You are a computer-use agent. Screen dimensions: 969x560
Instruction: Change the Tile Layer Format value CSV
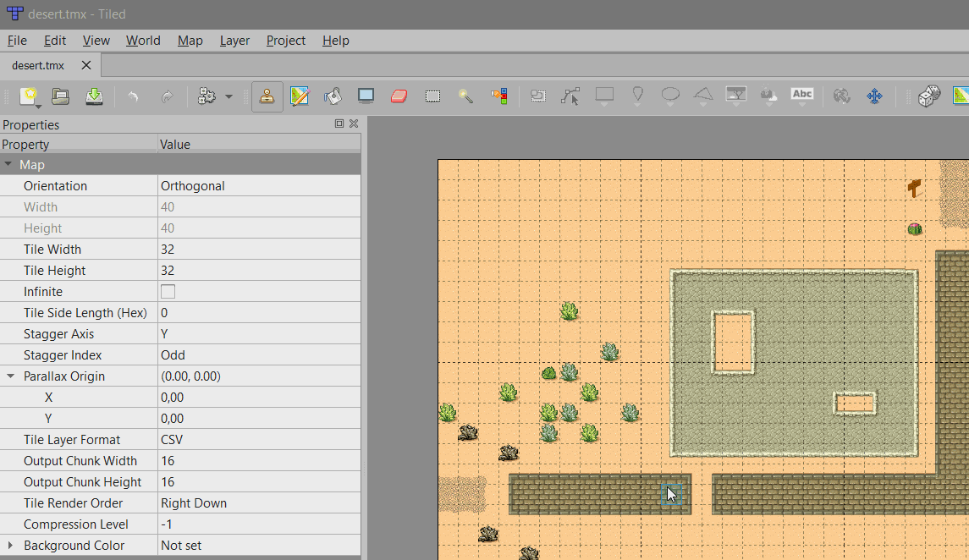click(259, 440)
